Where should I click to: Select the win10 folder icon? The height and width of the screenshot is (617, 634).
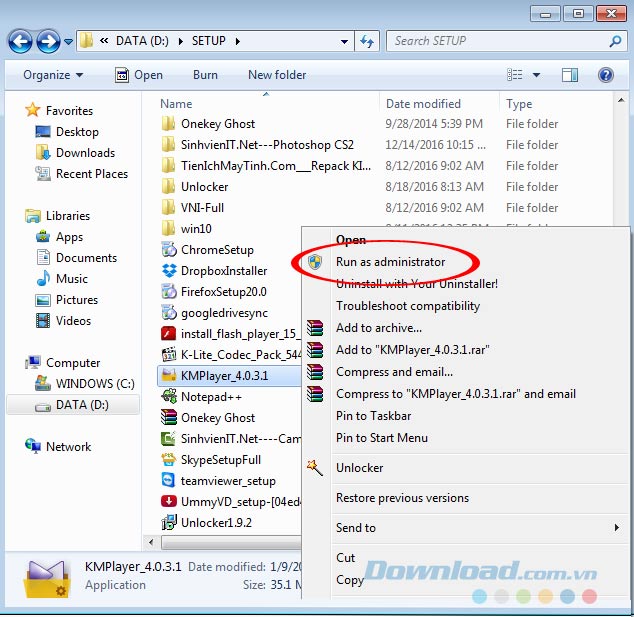pyautogui.click(x=168, y=229)
